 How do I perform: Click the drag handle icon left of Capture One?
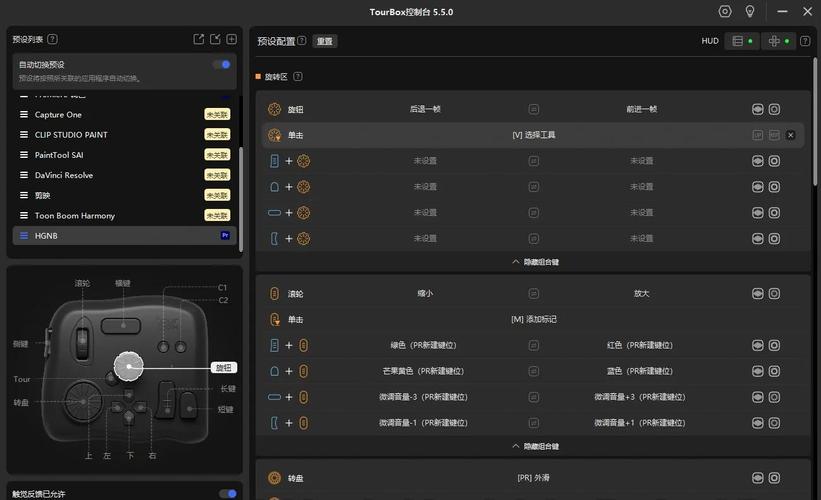coord(24,114)
